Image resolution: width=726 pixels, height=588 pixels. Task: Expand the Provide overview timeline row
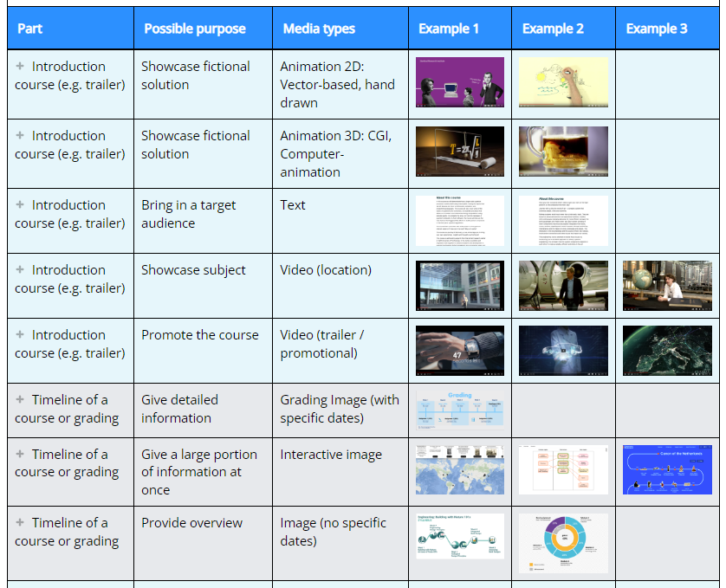[20, 523]
